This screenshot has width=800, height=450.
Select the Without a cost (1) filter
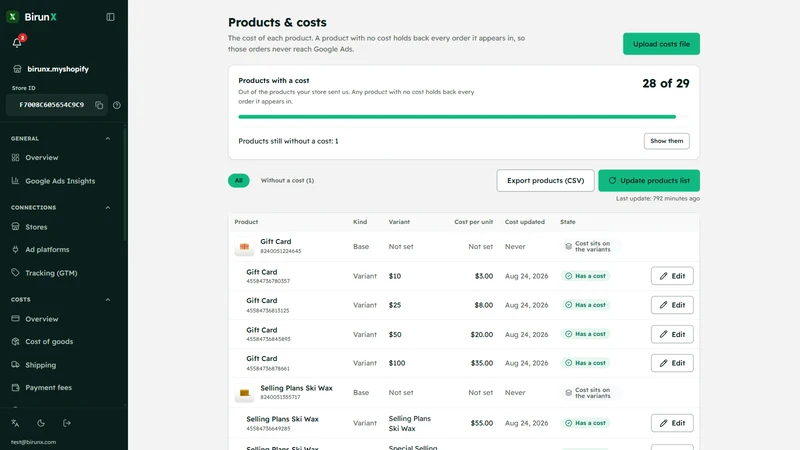pos(287,181)
